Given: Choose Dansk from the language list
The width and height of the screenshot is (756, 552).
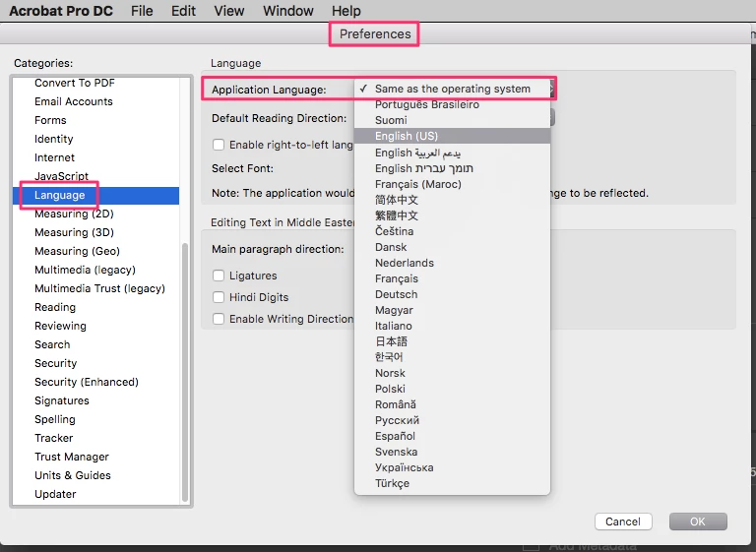Looking at the screenshot, I should 452,247.
